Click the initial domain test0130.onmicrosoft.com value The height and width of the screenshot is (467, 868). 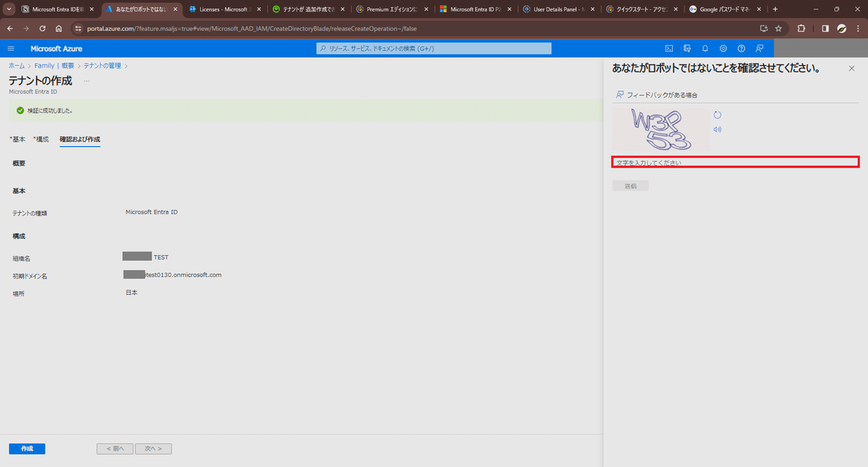click(172, 274)
